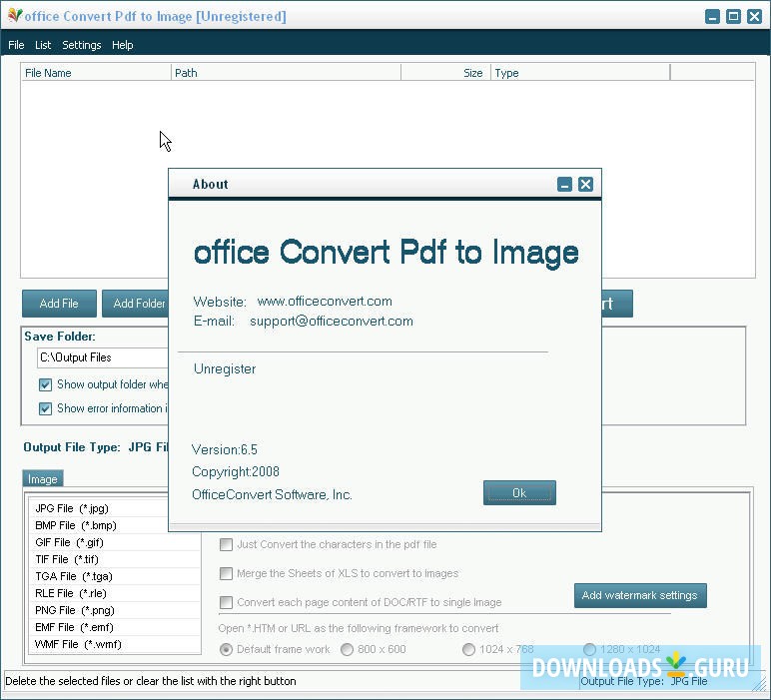Select TIF File (*.tif) format
This screenshot has width=771, height=700.
115,559
